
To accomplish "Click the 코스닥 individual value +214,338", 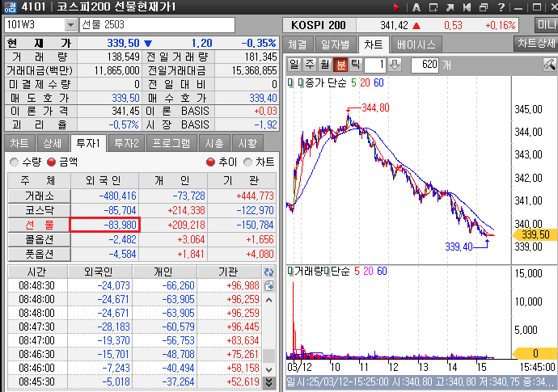I will (186, 210).
